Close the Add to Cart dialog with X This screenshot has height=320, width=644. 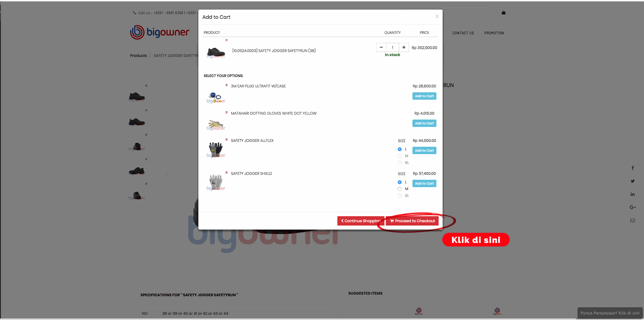437,16
